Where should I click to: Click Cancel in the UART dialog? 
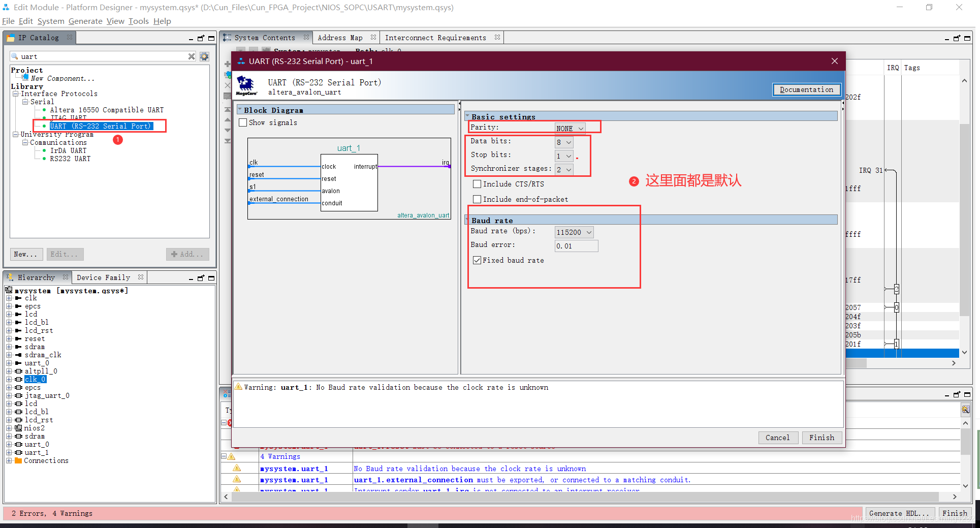click(777, 438)
